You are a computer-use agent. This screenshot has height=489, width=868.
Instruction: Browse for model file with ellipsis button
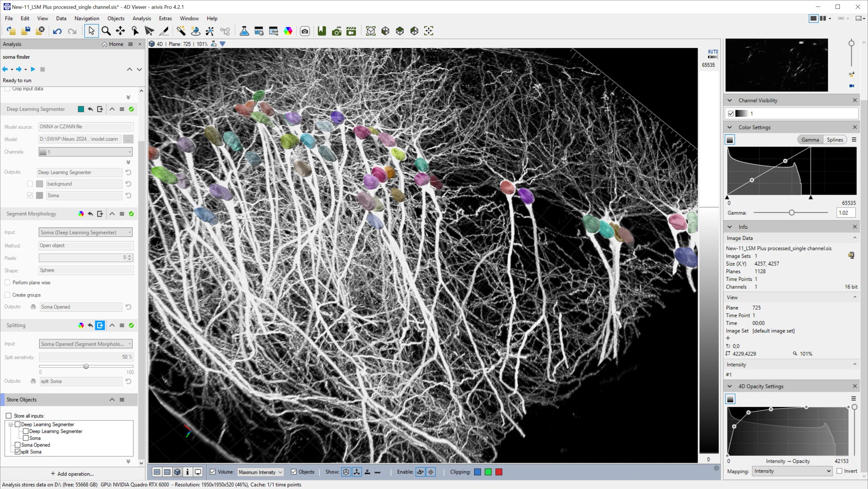pos(128,139)
